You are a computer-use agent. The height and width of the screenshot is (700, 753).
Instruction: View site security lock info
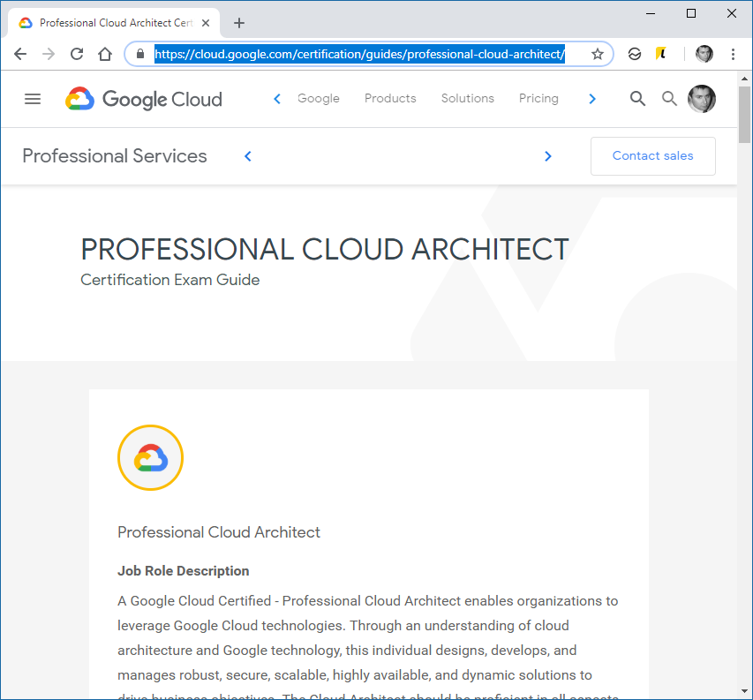coord(140,54)
